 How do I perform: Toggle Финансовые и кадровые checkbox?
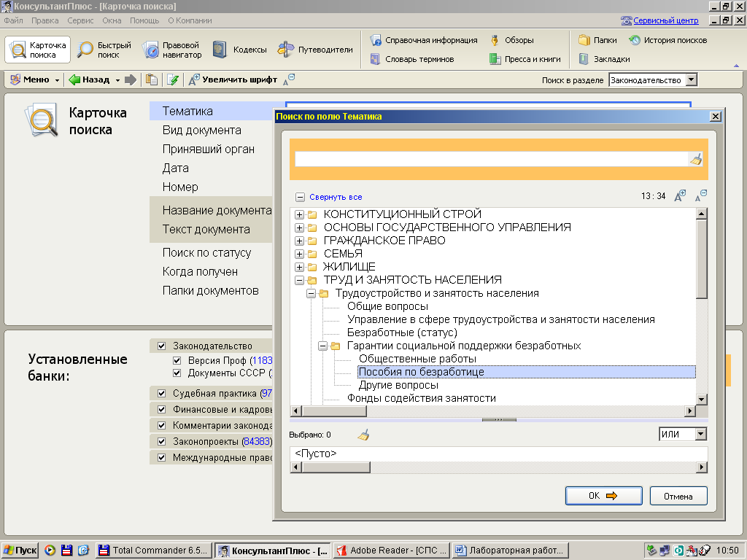pos(161,410)
